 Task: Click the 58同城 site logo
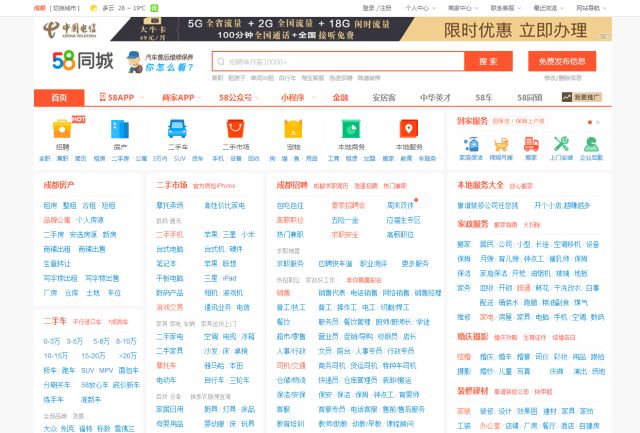tap(83, 61)
